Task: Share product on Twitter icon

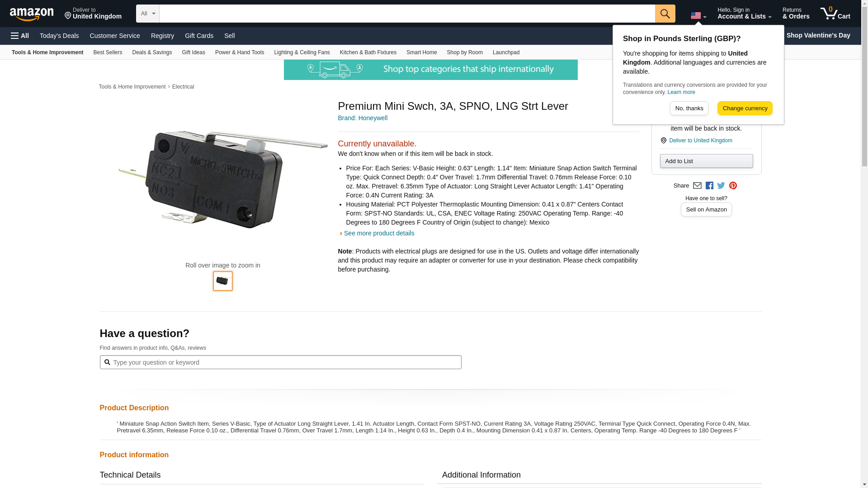Action: 721,186
